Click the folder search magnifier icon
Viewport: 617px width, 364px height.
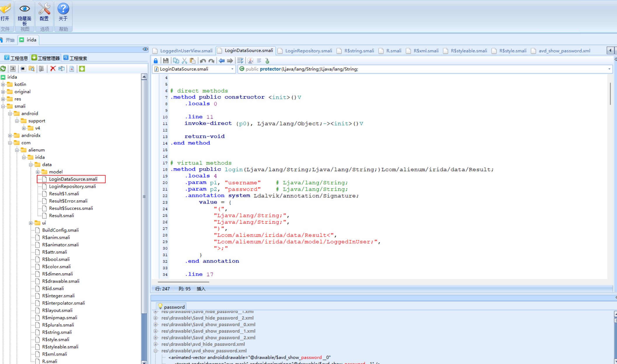[x=32, y=69]
